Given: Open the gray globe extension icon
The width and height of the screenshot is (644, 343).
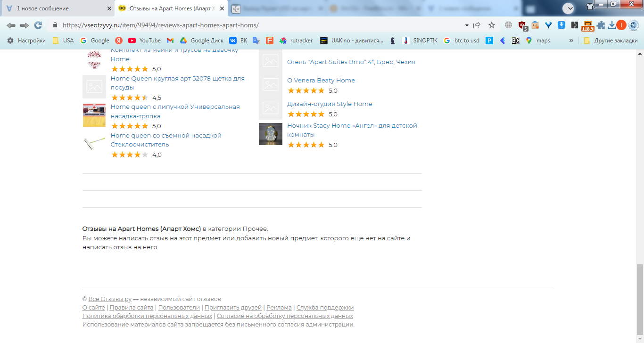Looking at the screenshot, I should coord(508,25).
